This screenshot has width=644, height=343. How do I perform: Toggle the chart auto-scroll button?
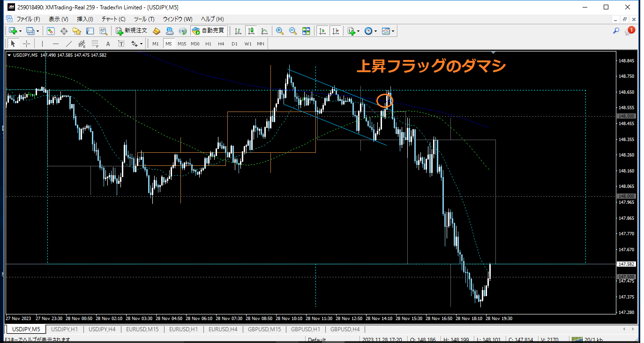pos(322,31)
